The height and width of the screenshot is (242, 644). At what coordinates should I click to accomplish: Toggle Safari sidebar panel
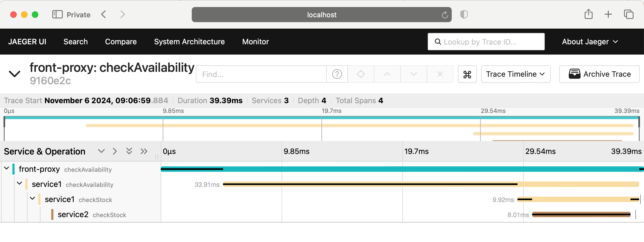pyautogui.click(x=57, y=15)
